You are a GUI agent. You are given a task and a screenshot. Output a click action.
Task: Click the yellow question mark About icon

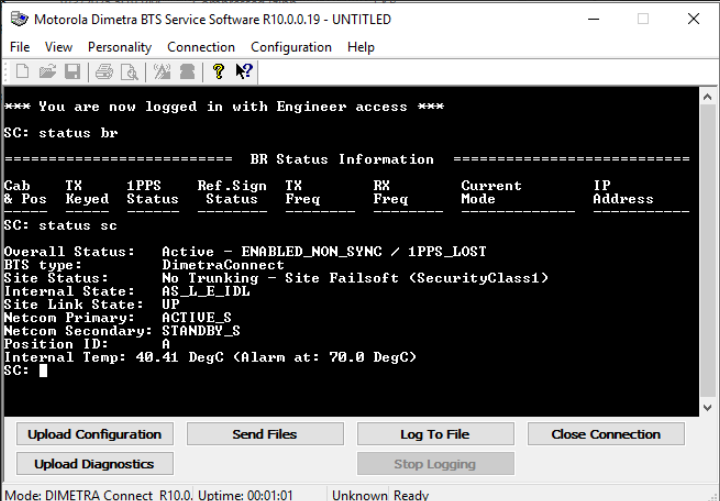point(219,72)
